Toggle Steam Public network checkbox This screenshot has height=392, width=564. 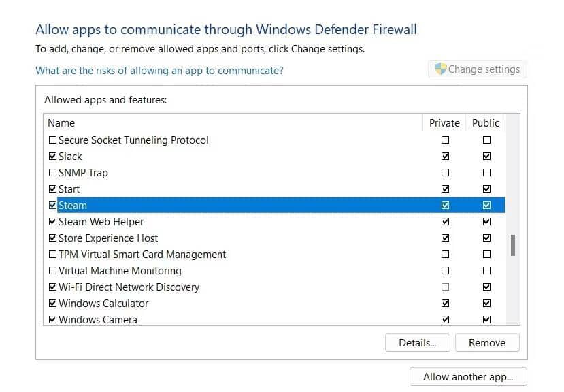(x=486, y=206)
